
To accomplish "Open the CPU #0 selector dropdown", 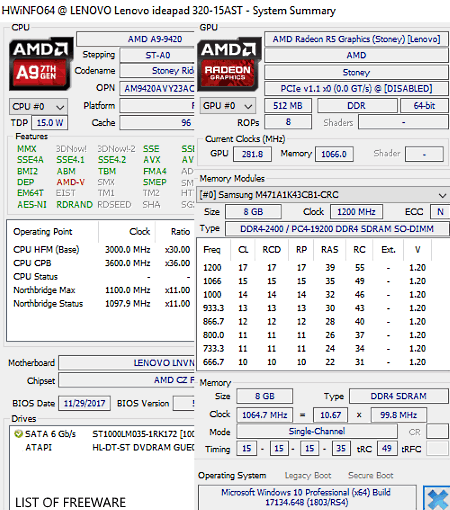I will (38, 107).
